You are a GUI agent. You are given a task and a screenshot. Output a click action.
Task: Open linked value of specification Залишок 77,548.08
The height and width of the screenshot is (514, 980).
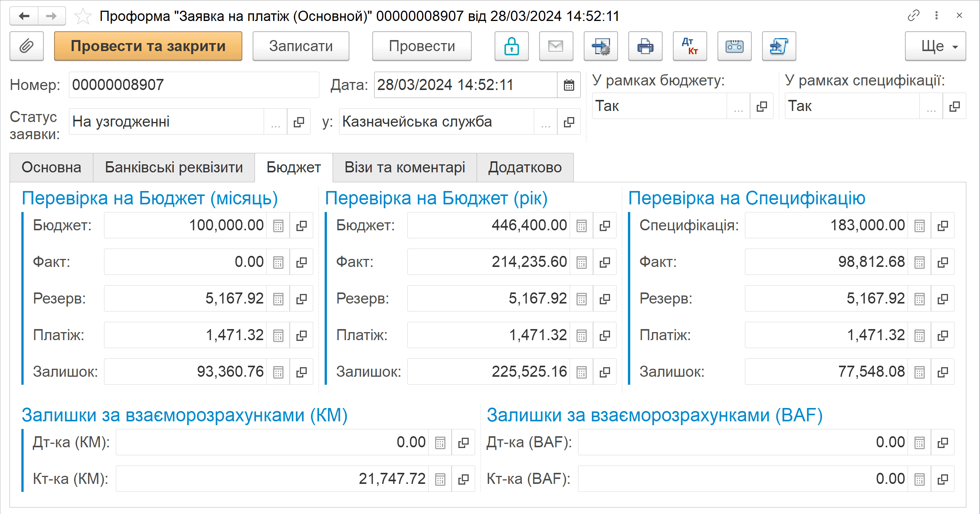[943, 372]
